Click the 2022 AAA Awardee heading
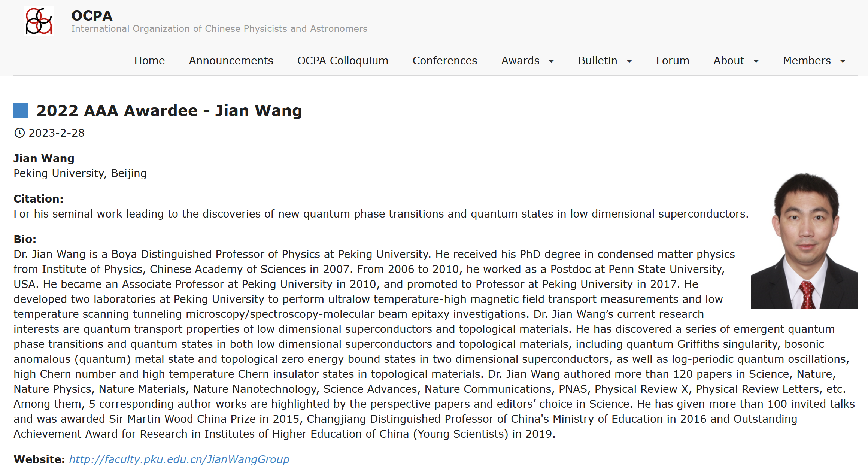This screenshot has width=868, height=471. point(169,111)
